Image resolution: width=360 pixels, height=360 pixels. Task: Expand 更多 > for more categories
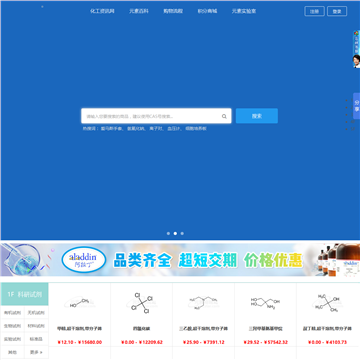pyautogui.click(x=36, y=352)
